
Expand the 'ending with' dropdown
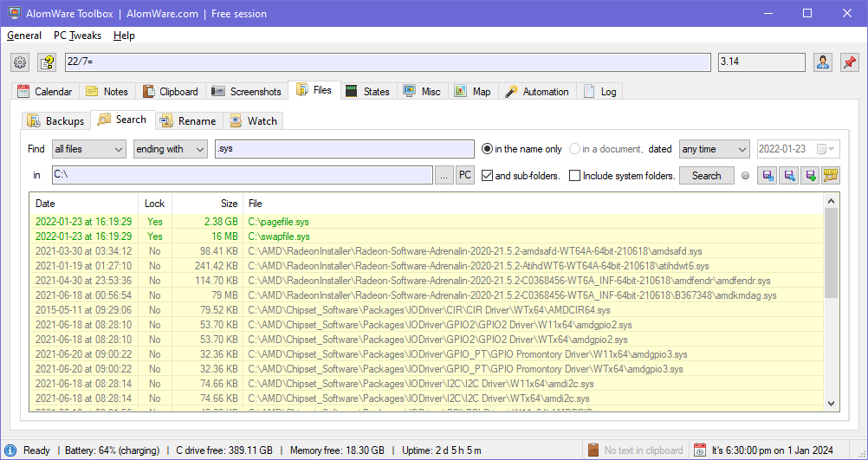(170, 149)
